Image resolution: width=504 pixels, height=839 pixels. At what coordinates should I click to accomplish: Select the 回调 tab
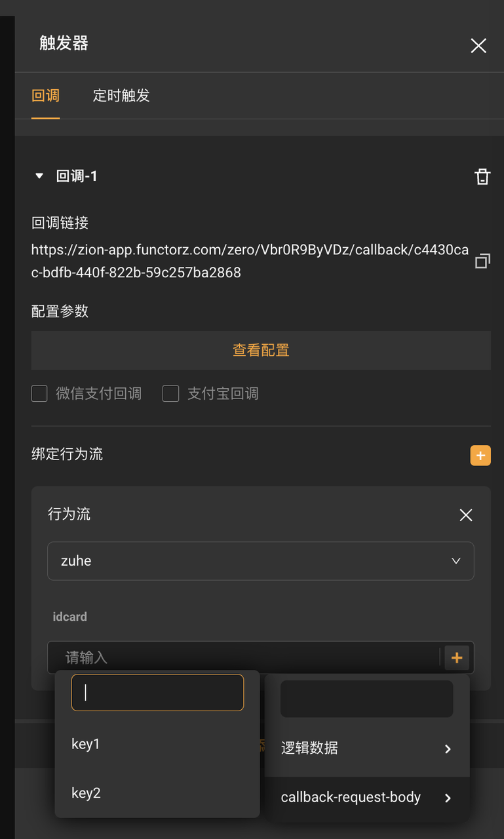[x=46, y=96]
